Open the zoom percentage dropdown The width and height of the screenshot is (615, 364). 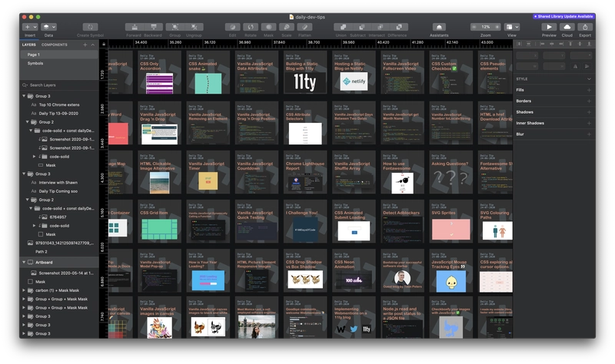pyautogui.click(x=486, y=27)
